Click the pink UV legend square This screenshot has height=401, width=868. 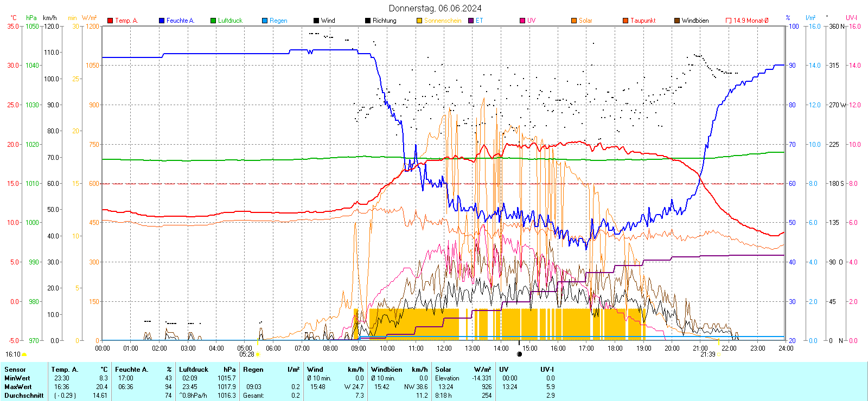[522, 21]
